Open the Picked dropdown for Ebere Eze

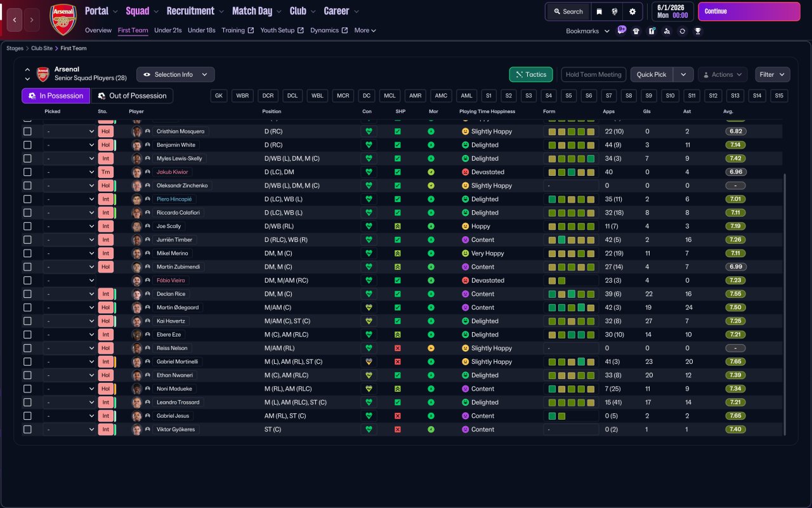point(70,335)
